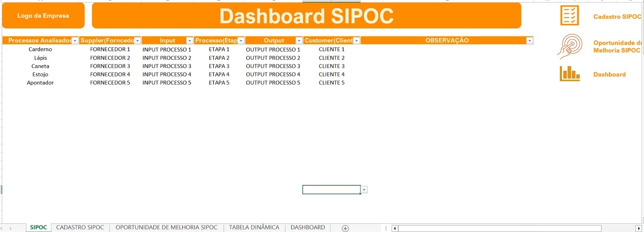Go to the DASHBOARD sheet tab

[x=308, y=228]
